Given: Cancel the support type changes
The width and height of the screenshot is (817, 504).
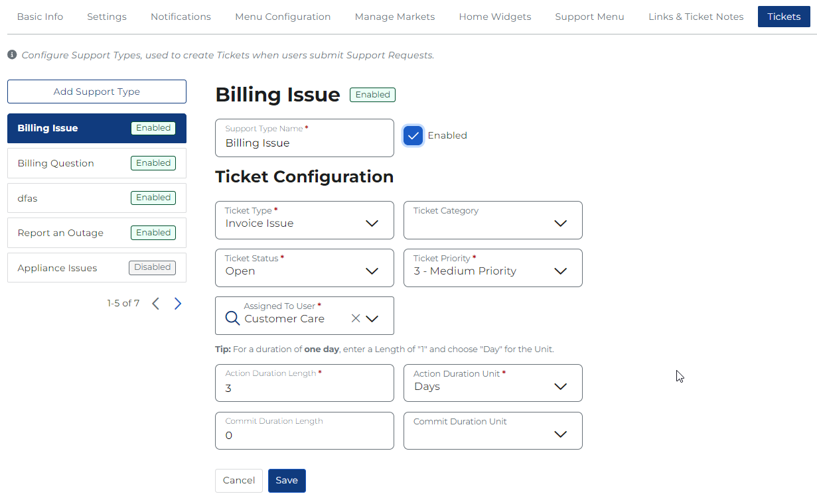Looking at the screenshot, I should [239, 481].
